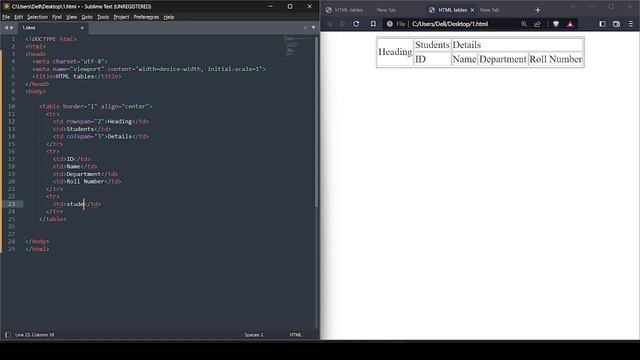Click the Line 23, Column status text
This screenshot has height=360, width=640.
click(x=35, y=335)
